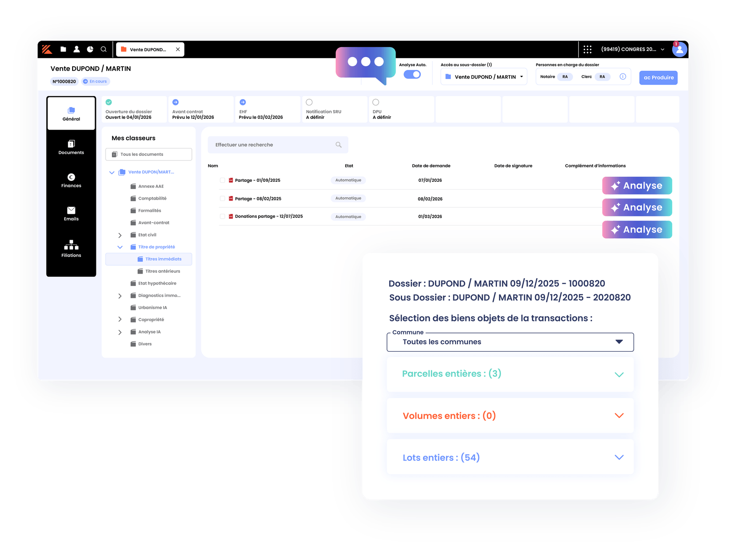This screenshot has height=560, width=731.
Task: Click the orange app logo icon
Action: coord(47,49)
